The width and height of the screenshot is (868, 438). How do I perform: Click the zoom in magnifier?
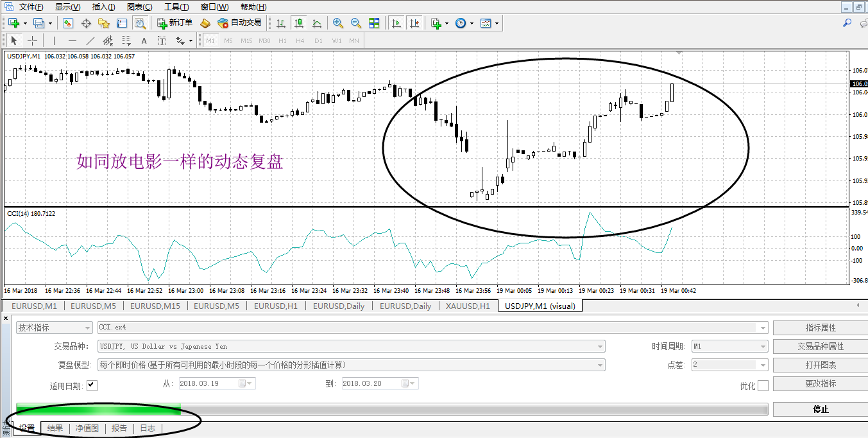tap(338, 23)
